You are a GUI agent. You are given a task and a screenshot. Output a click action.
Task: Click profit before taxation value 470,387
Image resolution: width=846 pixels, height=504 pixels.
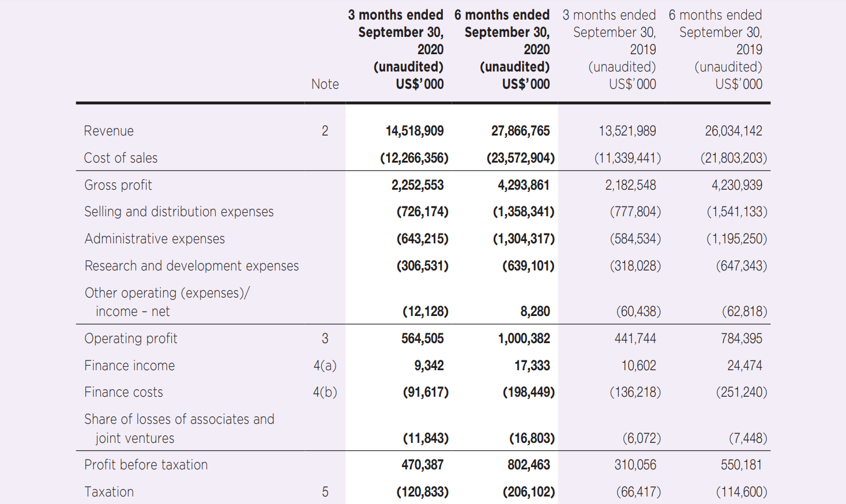click(x=422, y=465)
